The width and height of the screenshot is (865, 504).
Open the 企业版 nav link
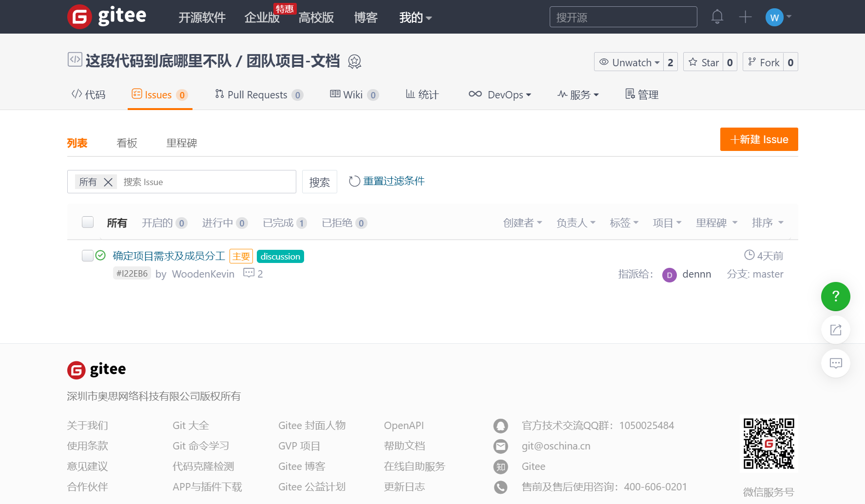(262, 18)
